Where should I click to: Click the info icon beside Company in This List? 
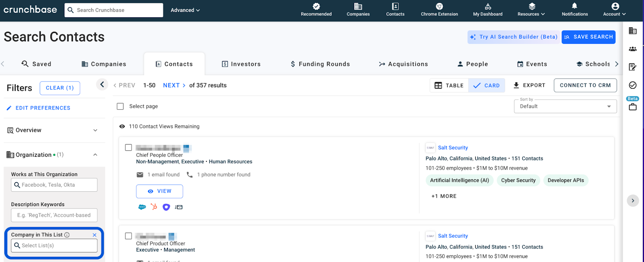(x=67, y=235)
